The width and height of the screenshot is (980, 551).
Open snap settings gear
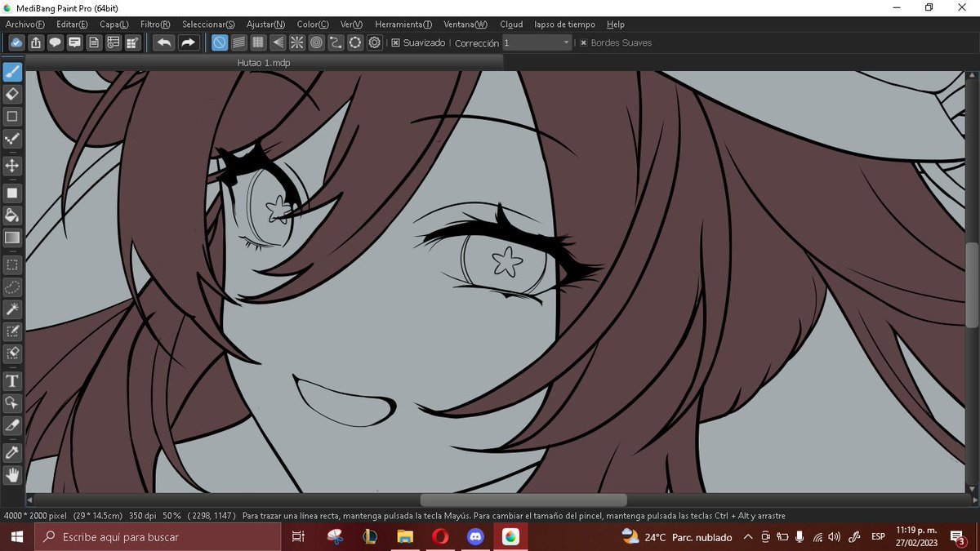click(x=375, y=42)
